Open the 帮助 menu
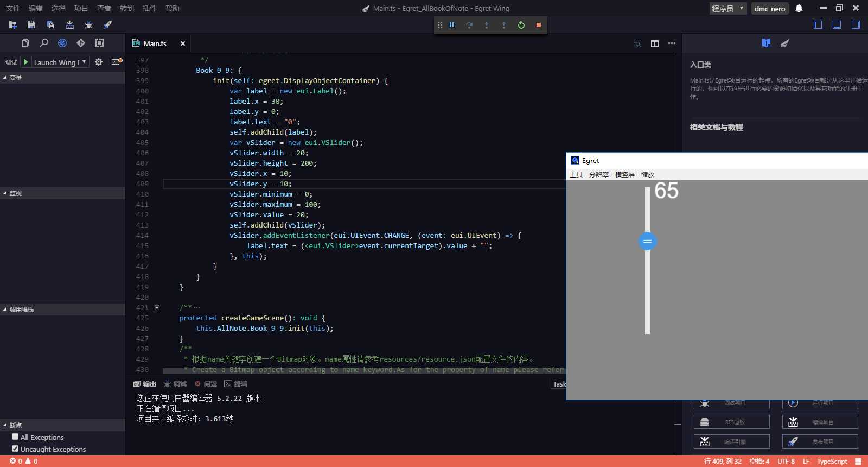This screenshot has width=868, height=467. 173,8
